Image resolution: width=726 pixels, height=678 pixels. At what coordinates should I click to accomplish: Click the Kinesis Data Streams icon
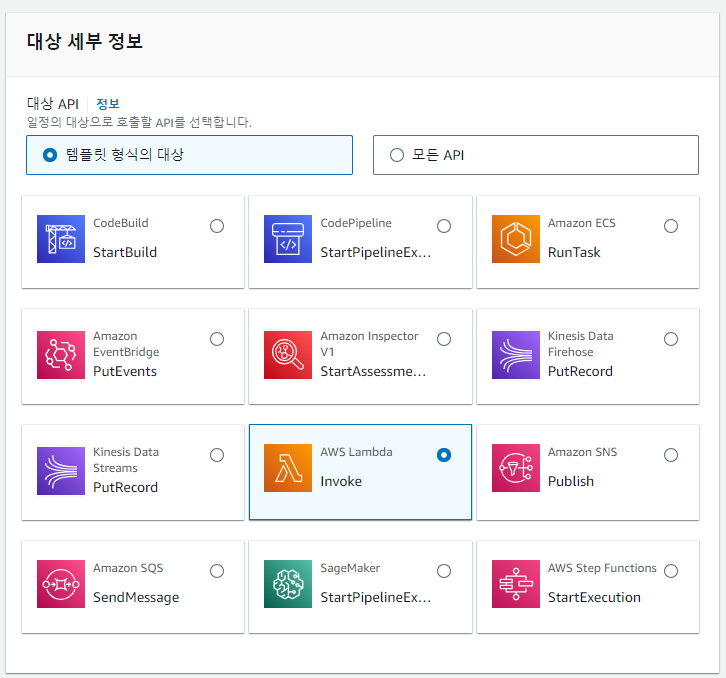pos(61,471)
